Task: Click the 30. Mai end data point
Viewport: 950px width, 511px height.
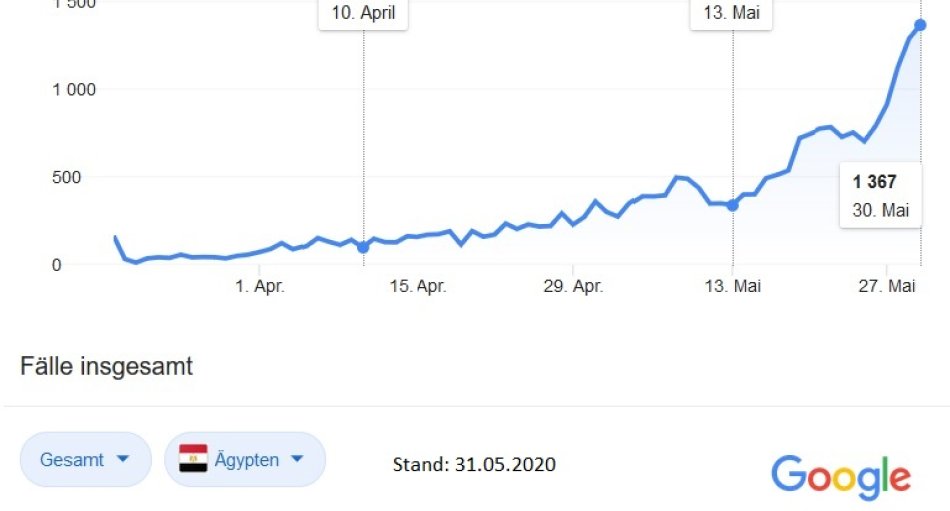Action: 920,25
